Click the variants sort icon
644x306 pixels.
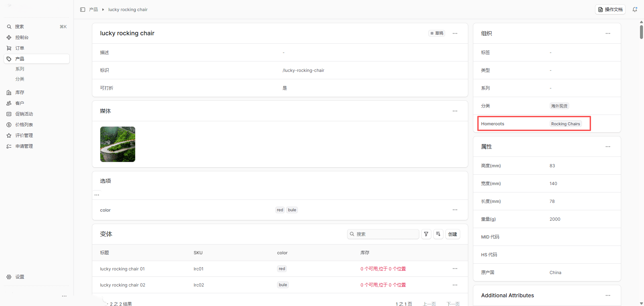point(438,234)
